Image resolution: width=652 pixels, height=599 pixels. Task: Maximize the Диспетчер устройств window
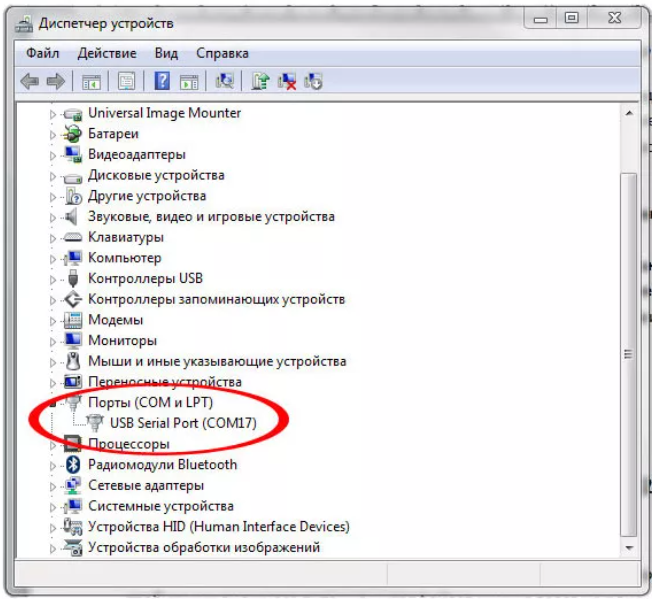[x=571, y=18]
